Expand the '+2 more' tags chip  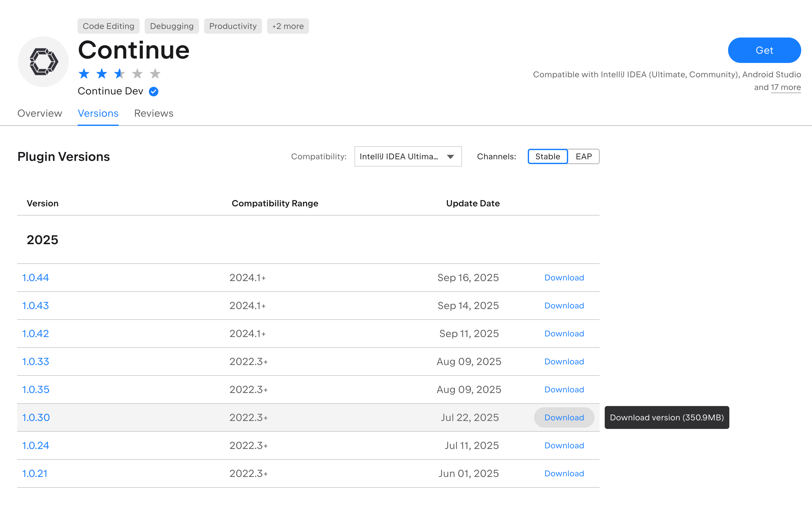pos(288,26)
